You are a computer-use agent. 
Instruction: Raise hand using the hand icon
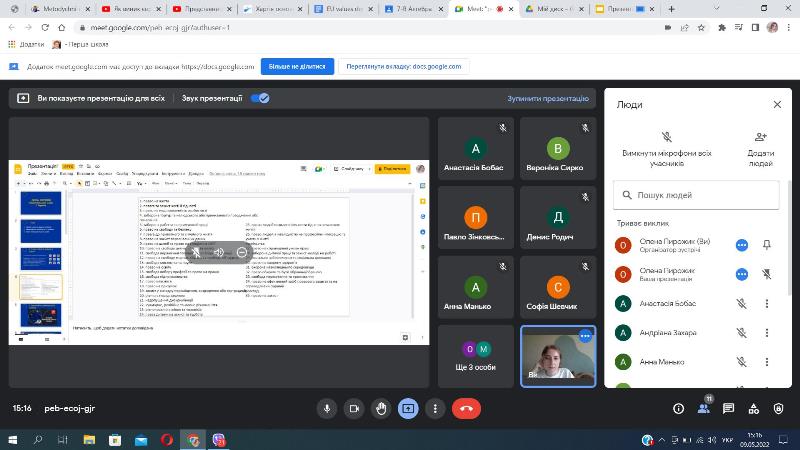pos(381,408)
